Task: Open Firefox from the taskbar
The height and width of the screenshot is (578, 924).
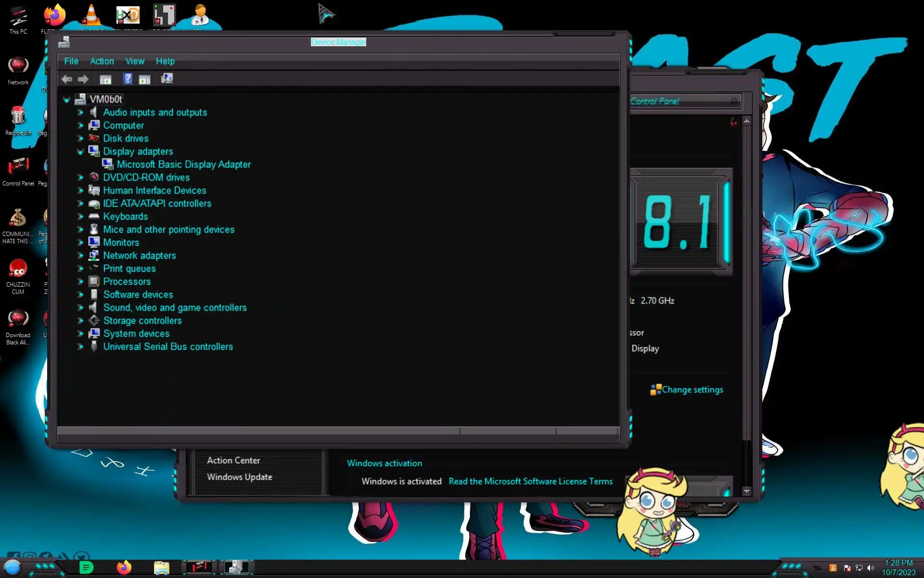Action: pyautogui.click(x=124, y=567)
